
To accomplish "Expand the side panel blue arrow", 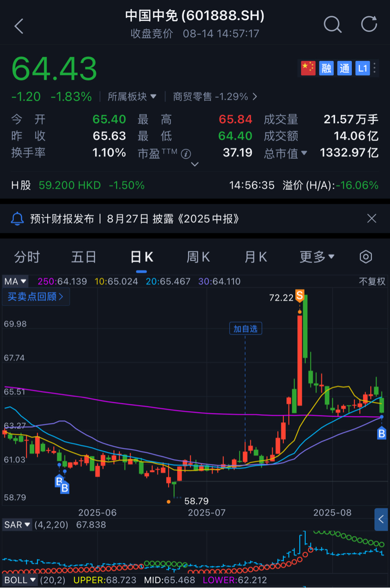I will (381, 519).
